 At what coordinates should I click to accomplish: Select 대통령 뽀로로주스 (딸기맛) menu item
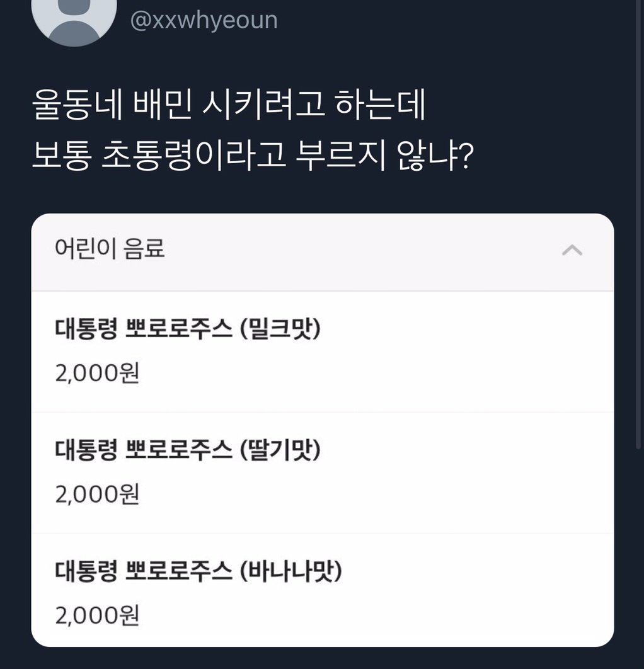pos(188,451)
